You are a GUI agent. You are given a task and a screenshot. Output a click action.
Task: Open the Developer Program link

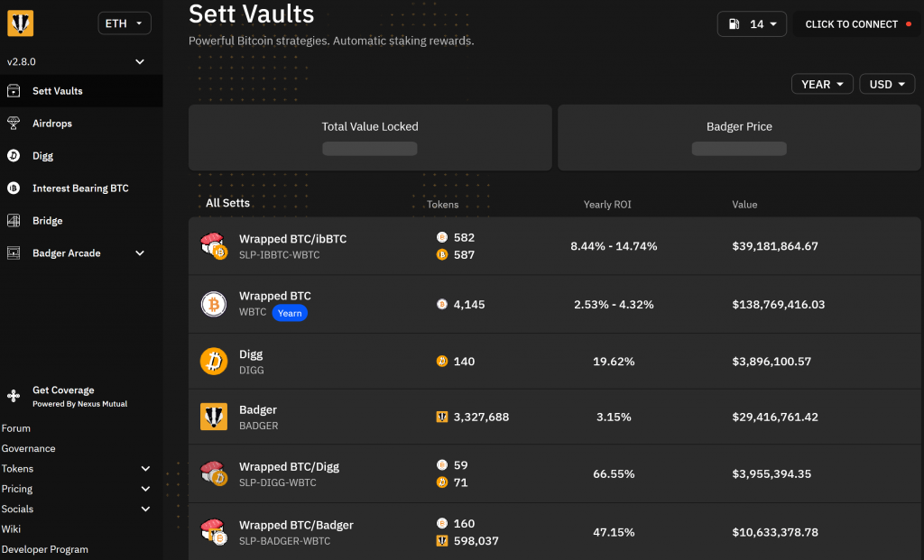45,549
